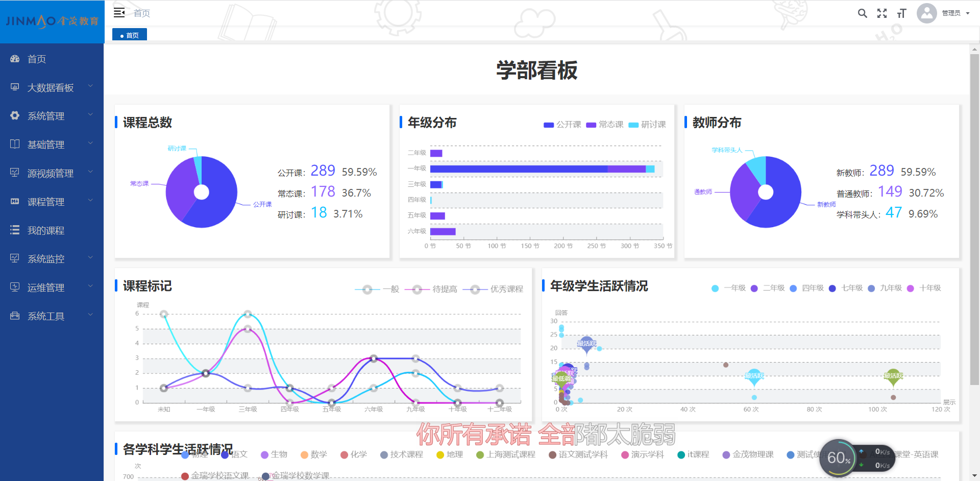Click the JINMAO logo

point(52,21)
